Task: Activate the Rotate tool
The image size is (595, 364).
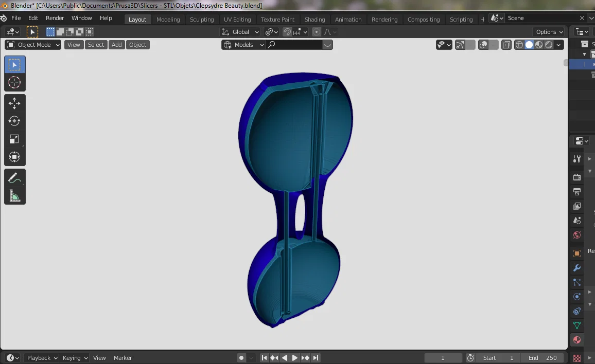Action: [14, 121]
